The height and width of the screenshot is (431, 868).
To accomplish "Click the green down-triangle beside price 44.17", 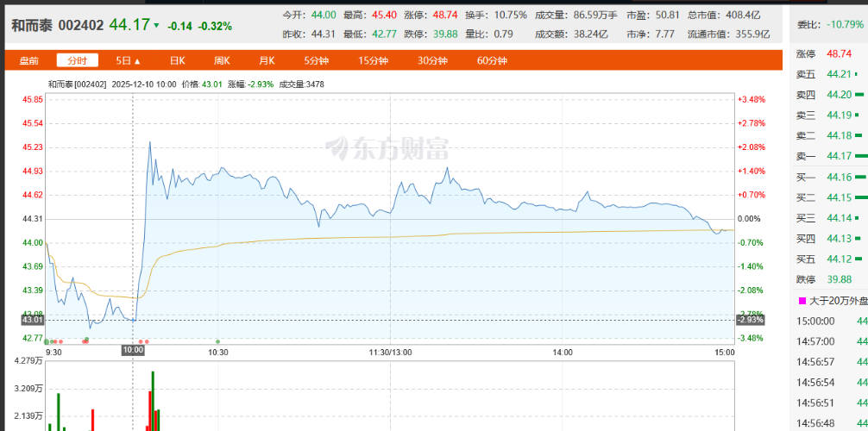I will [156, 26].
